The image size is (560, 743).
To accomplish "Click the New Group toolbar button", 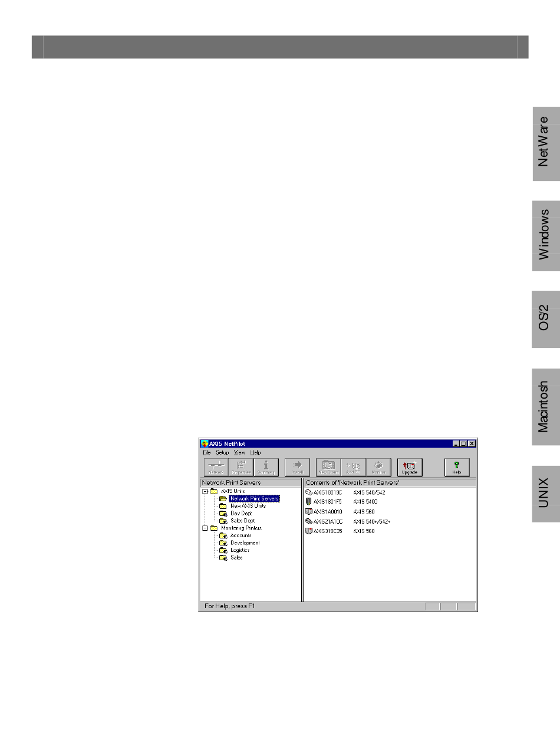I will 328,467.
